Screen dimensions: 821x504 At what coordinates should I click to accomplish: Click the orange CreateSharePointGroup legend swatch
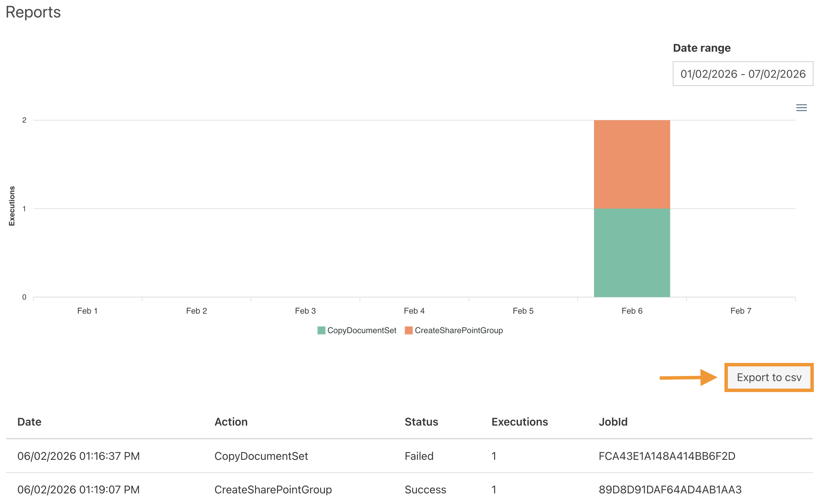click(408, 330)
